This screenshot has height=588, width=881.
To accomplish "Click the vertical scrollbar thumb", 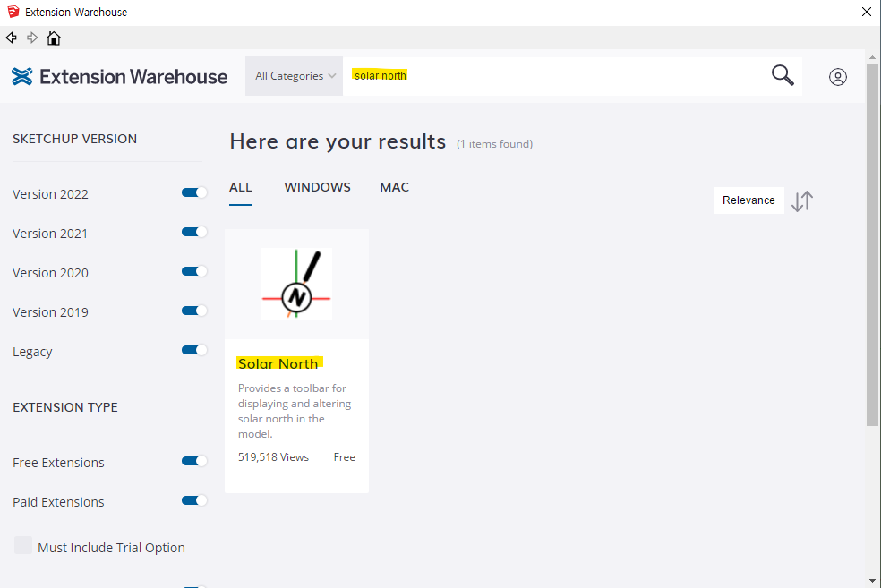I will [872, 244].
